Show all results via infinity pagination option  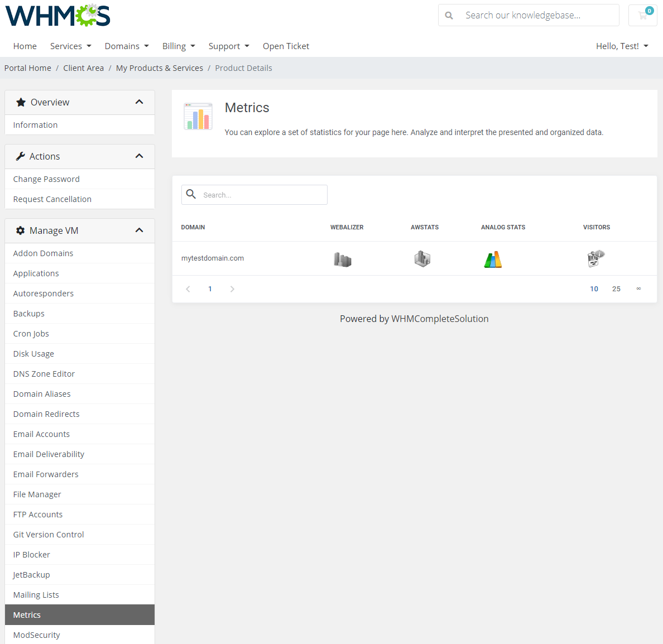(638, 289)
